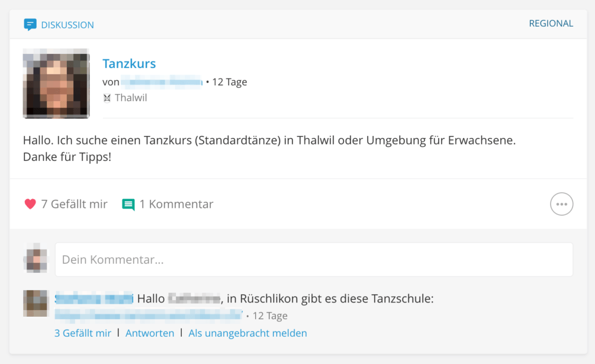Open the three-dots more options menu
The height and width of the screenshot is (364, 595).
(x=562, y=204)
